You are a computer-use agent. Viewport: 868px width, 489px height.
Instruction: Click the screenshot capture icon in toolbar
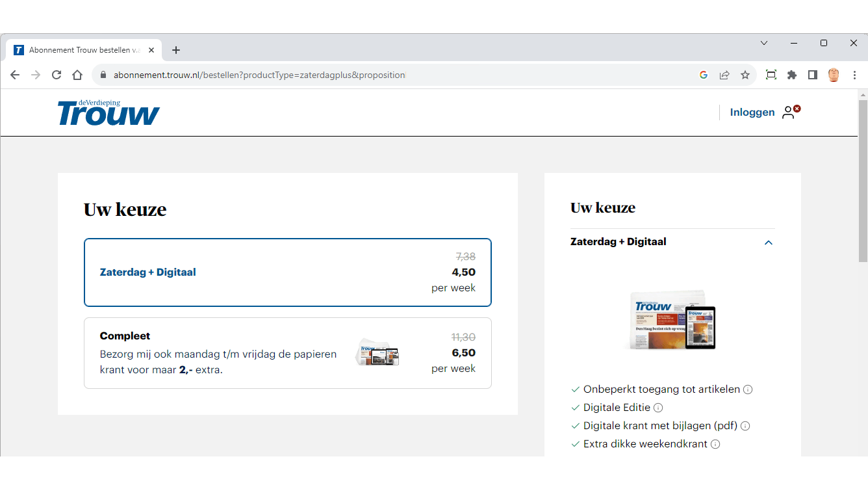(771, 75)
